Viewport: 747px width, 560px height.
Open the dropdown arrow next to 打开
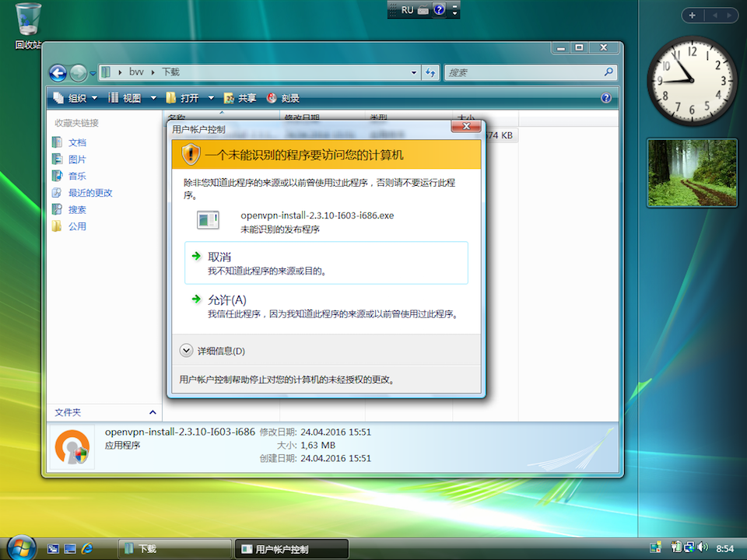pos(211,98)
